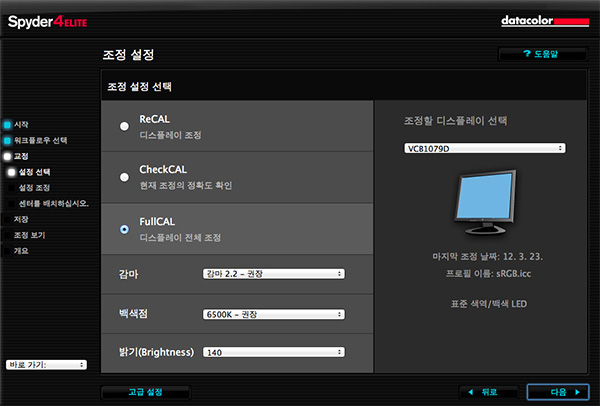Image resolution: width=600 pixels, height=406 pixels.
Task: Select the ReCAL radio option
Action: coord(124,125)
